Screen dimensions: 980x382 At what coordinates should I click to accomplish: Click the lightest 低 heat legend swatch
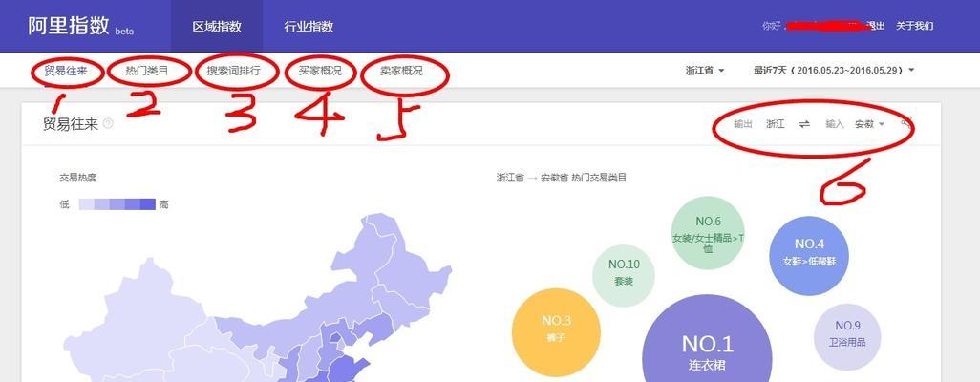[86, 204]
